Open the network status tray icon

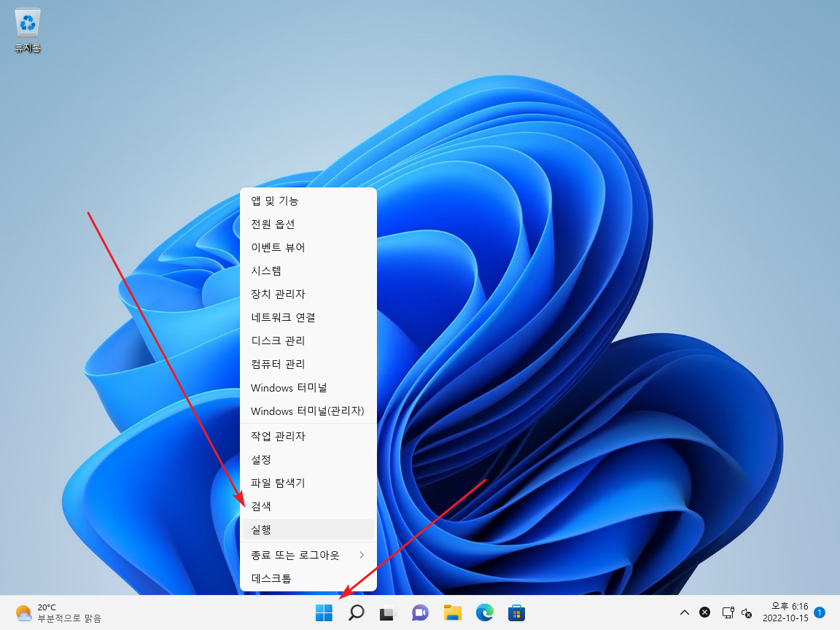point(728,612)
